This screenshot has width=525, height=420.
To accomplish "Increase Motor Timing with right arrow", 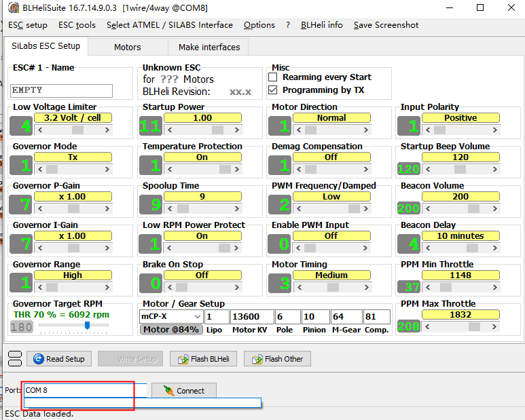I will (x=367, y=287).
